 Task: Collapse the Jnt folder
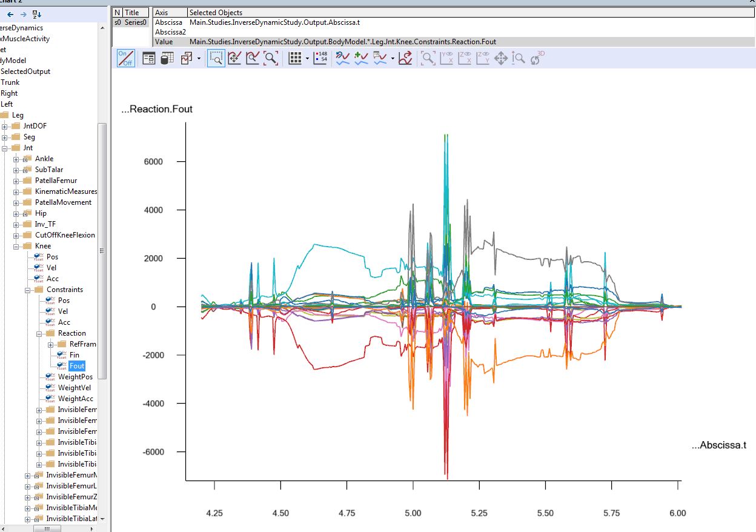(5, 148)
